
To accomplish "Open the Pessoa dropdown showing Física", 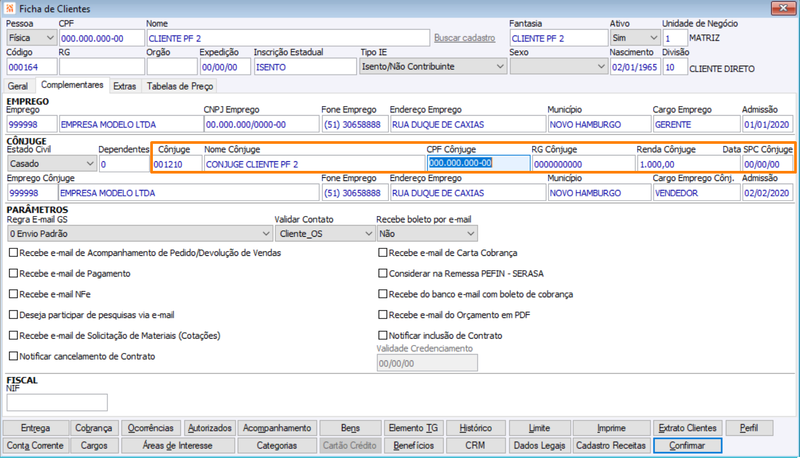I will (31, 38).
